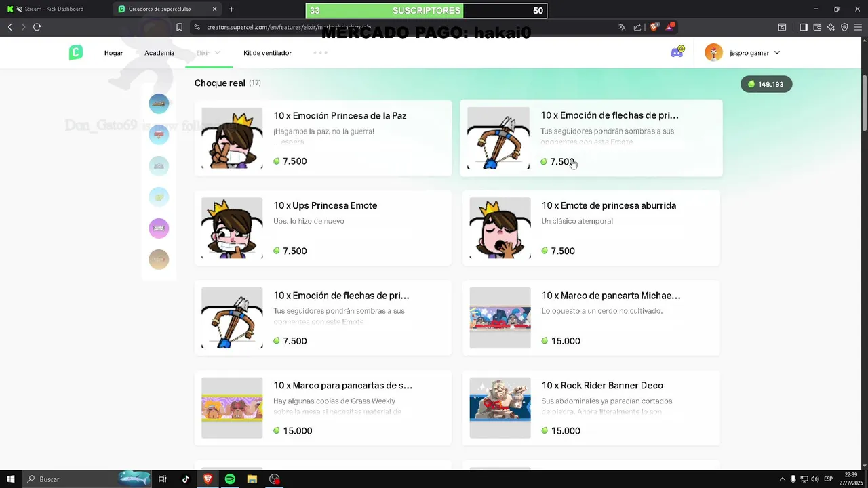
Task: Open 10 x Emoción Princesa de la Paz
Action: click(323, 138)
